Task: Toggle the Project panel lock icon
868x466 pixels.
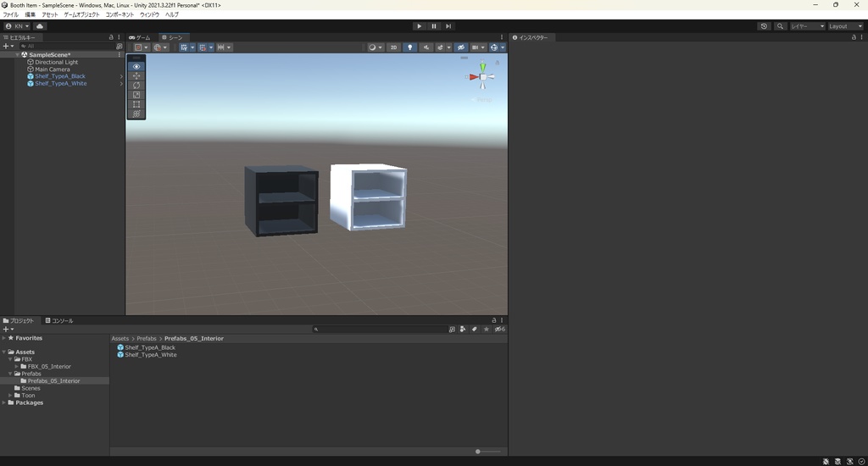Action: click(494, 320)
